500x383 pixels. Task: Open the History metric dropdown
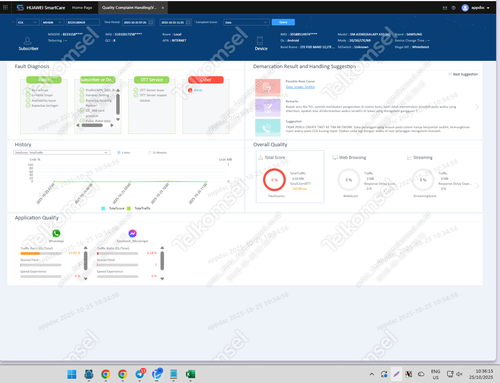(62, 152)
